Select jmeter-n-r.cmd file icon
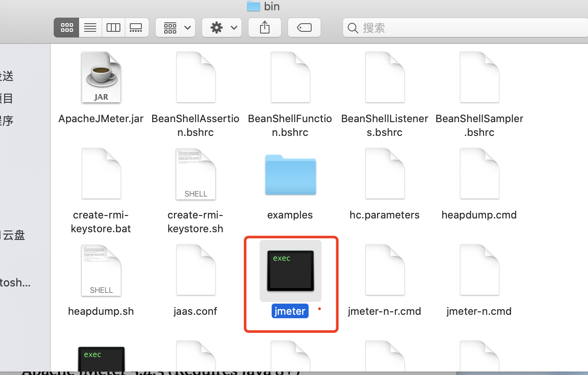The image size is (588, 375). [385, 270]
